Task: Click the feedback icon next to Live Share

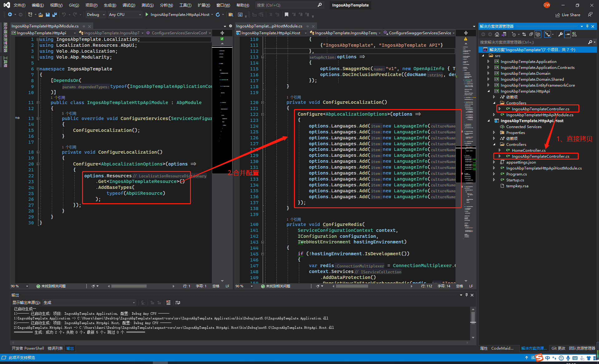Action: click(x=590, y=15)
